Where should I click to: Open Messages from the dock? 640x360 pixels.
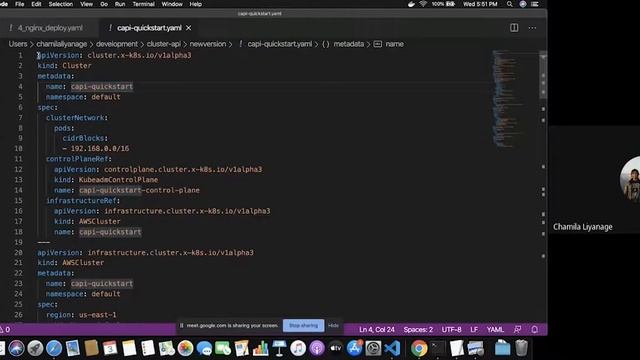click(204, 348)
